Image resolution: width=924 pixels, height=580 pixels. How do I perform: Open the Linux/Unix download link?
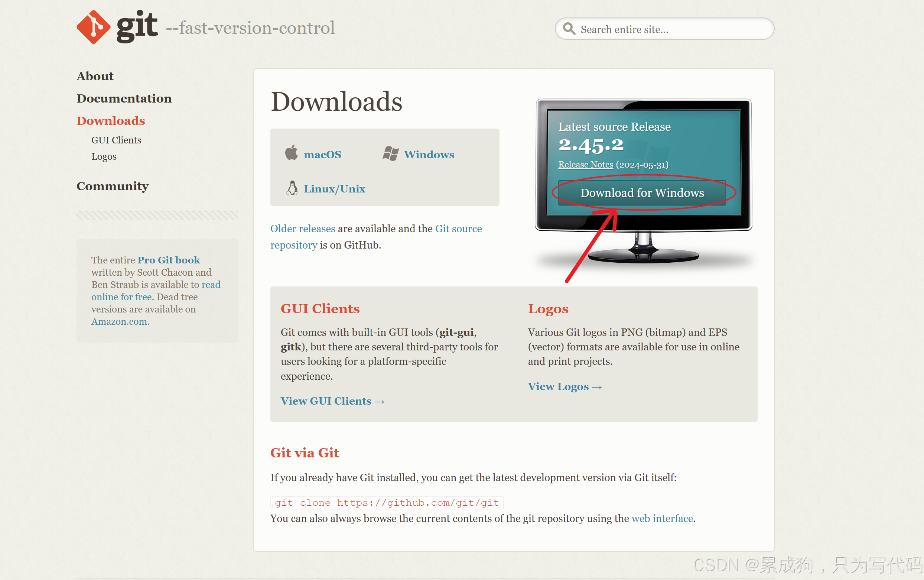tap(335, 189)
